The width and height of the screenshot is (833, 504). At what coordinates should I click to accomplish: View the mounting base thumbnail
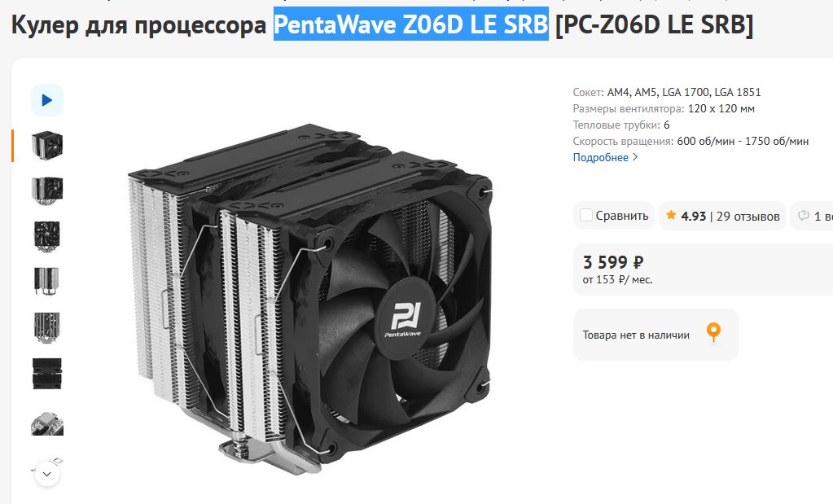(x=46, y=423)
